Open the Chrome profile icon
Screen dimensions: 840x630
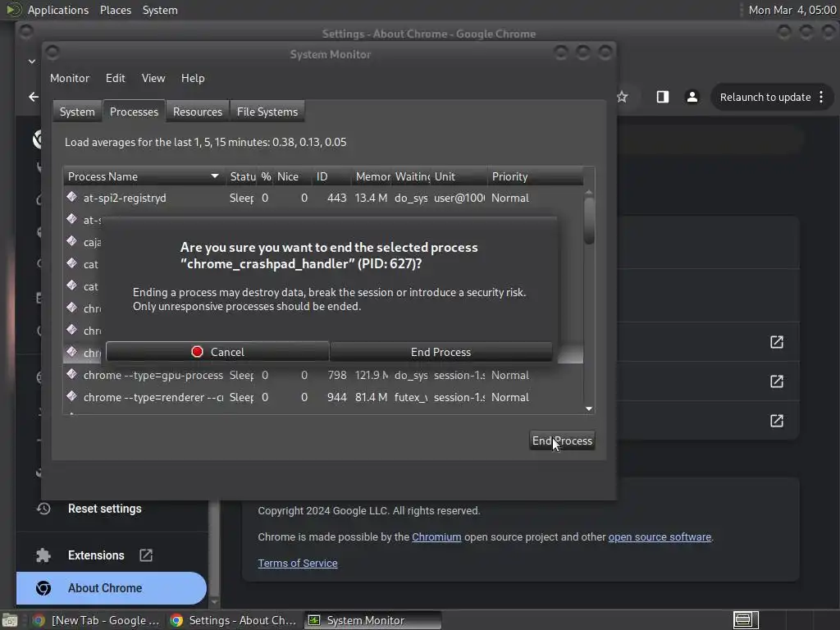(x=692, y=97)
